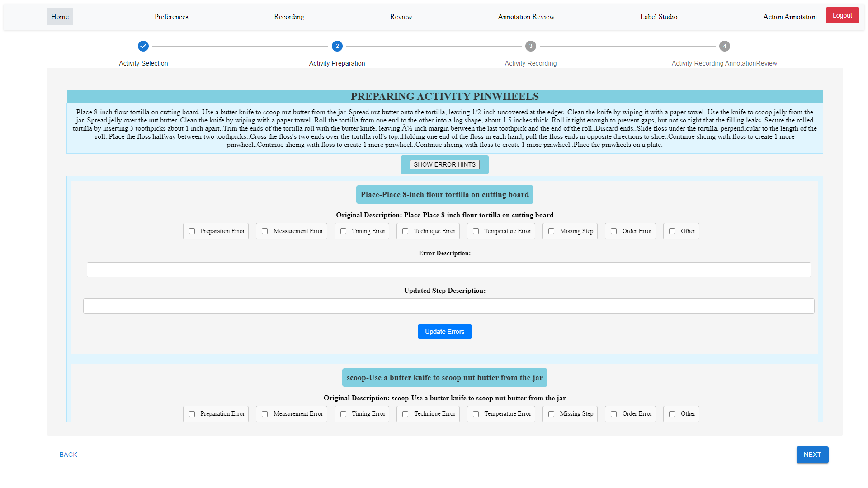Select Temperature Error for the first step

pyautogui.click(x=476, y=231)
